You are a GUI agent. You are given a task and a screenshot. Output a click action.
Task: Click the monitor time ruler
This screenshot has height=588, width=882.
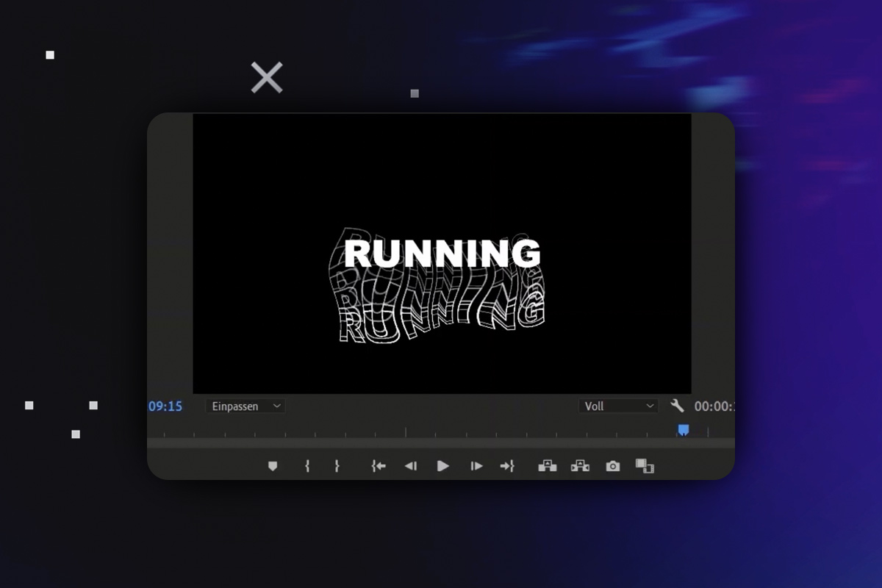(441, 431)
